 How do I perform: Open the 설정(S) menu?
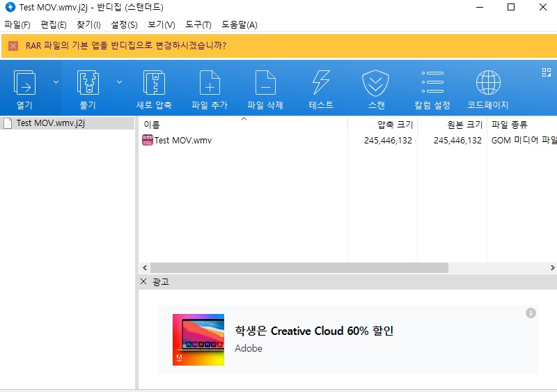(124, 24)
